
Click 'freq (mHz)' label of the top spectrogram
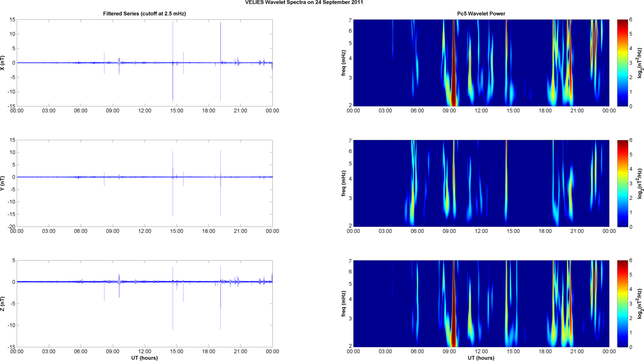pos(344,63)
